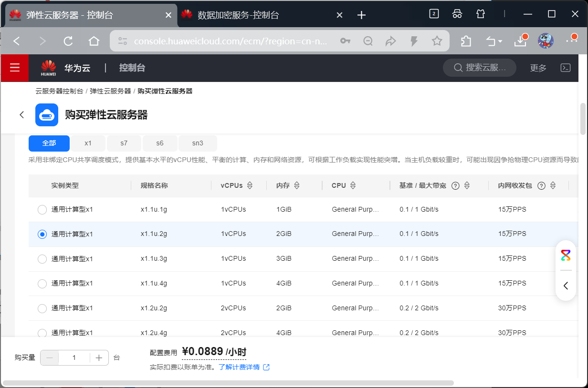
Task: Select the s7 spec filter tab
Action: (124, 143)
